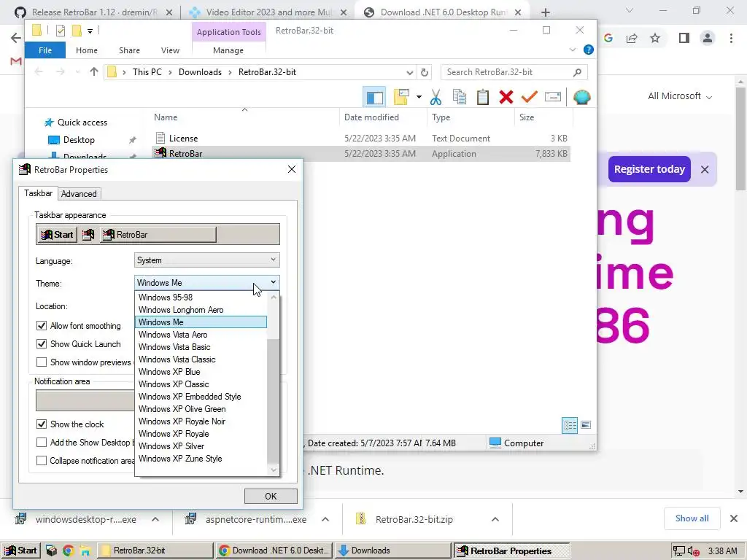Select Windows XP Zune Style theme
747x560 pixels.
tap(201, 458)
